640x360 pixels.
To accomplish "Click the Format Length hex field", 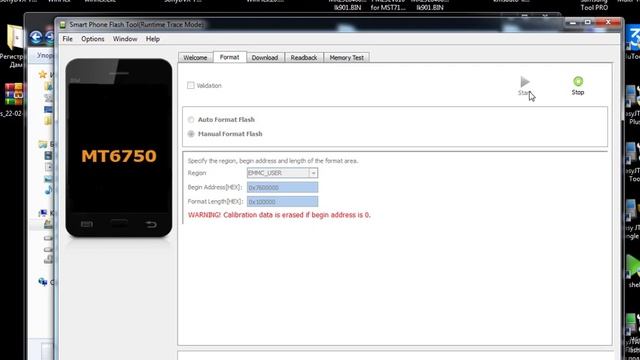I will click(282, 202).
